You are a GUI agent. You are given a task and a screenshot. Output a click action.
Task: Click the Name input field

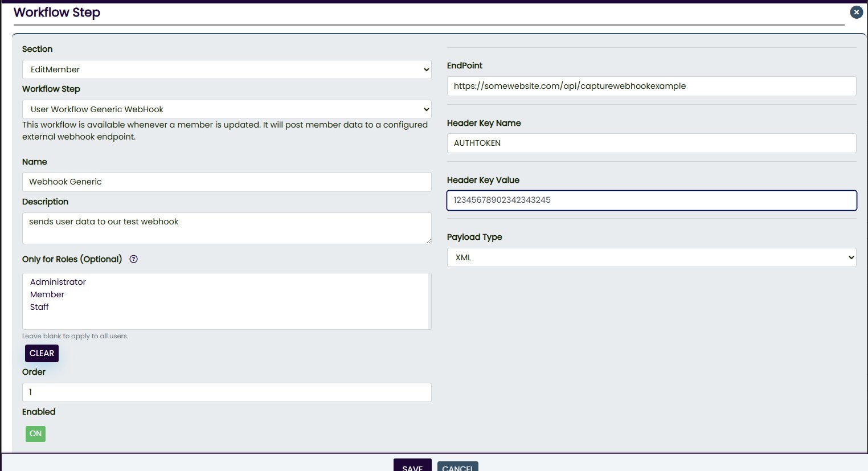coord(227,182)
